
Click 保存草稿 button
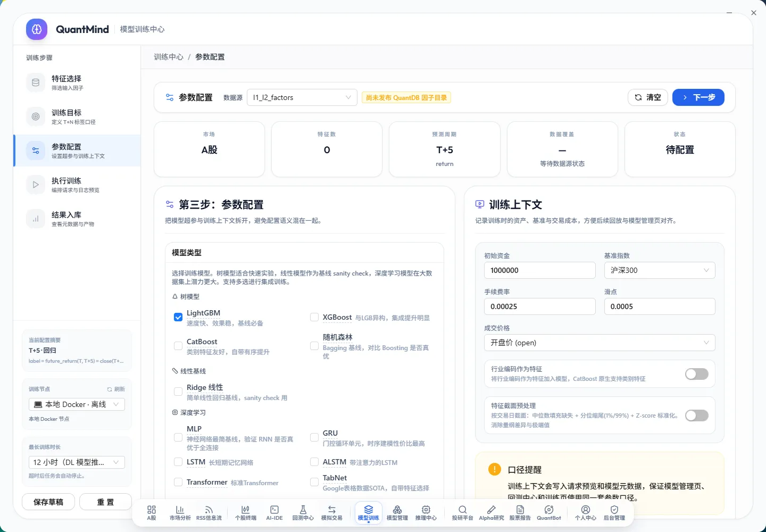[48, 502]
